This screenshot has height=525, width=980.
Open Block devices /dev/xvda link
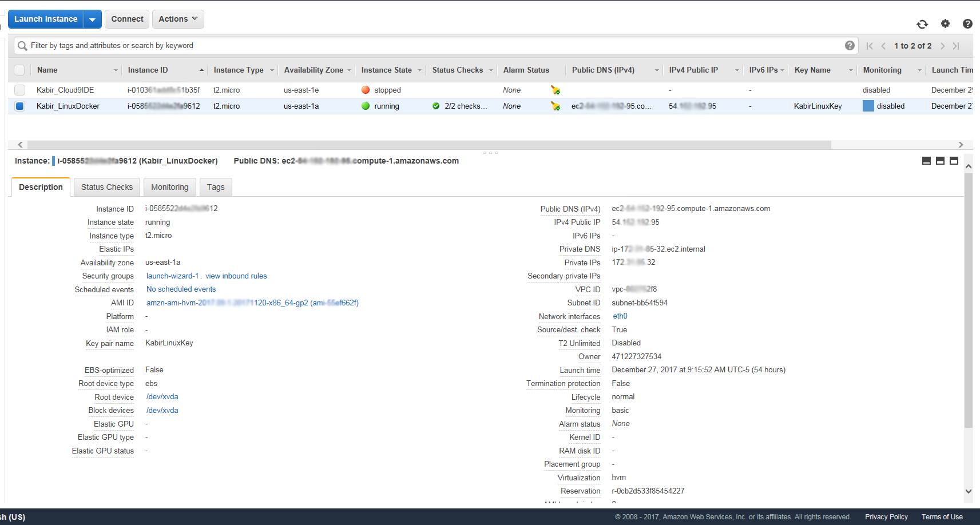(162, 410)
